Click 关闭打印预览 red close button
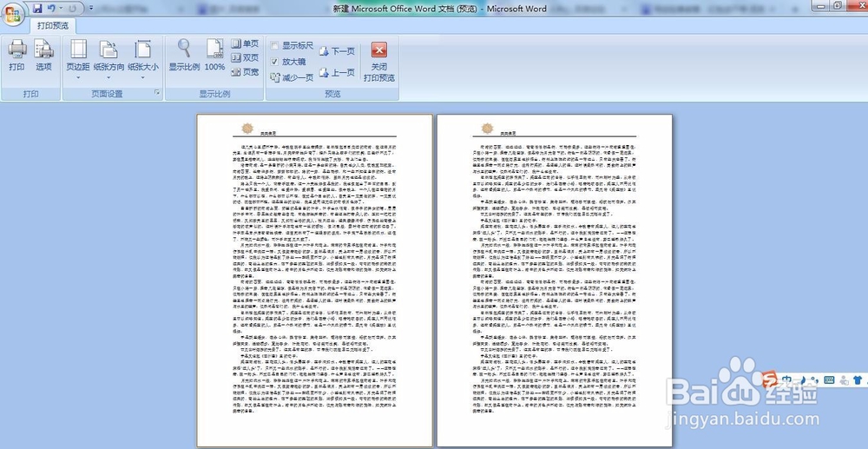 click(x=379, y=62)
